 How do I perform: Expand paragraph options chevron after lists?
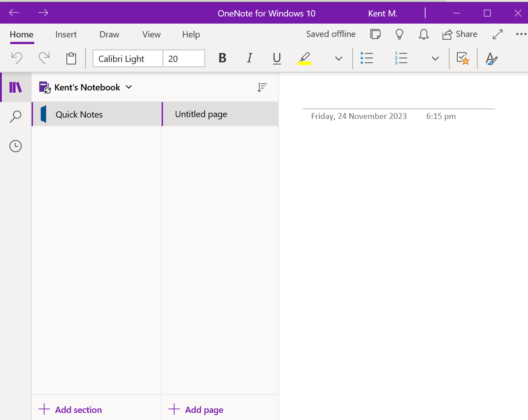point(435,59)
